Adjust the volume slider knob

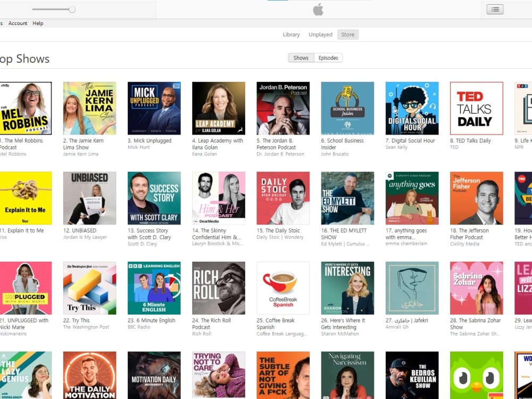72,9
